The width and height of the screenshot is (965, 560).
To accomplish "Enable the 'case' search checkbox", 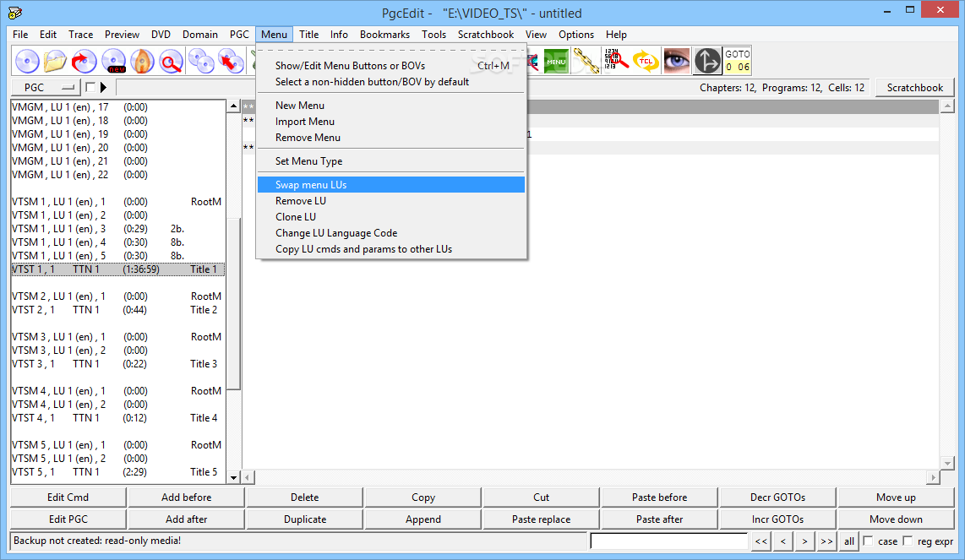I will (869, 541).
